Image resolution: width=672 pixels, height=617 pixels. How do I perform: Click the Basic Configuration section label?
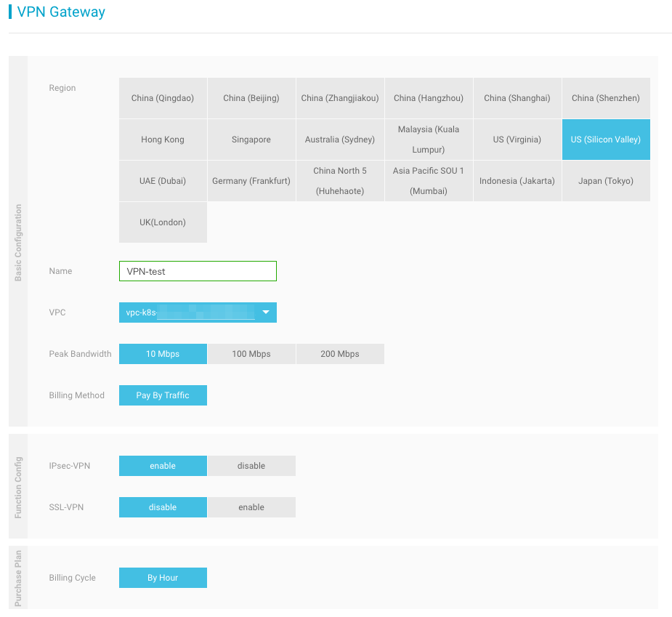(x=18, y=243)
